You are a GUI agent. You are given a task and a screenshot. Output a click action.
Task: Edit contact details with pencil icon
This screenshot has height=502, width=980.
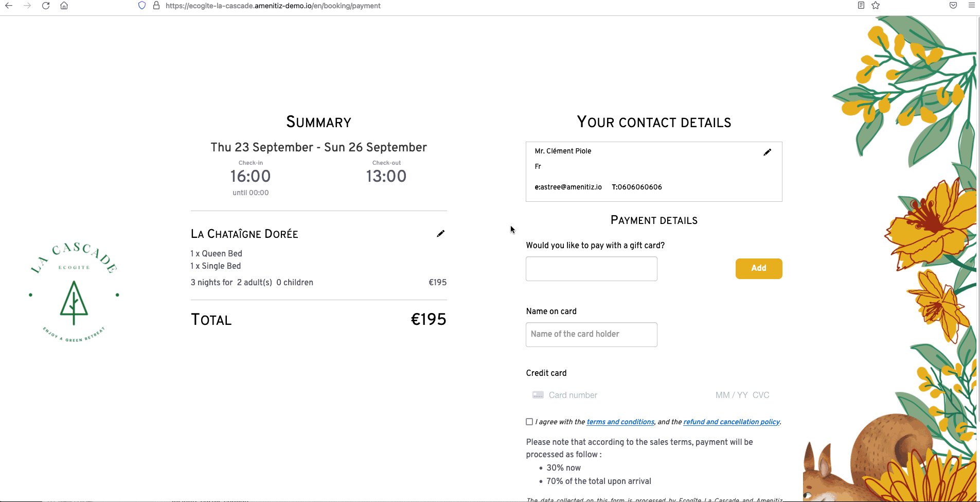[767, 152]
